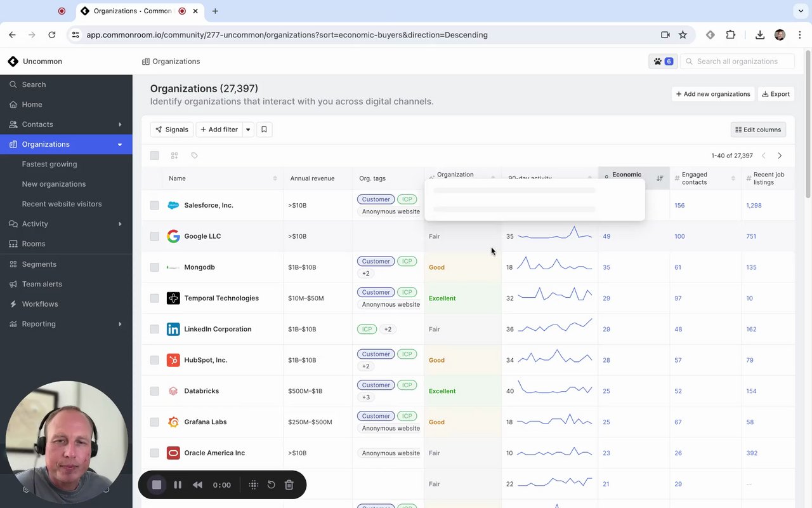
Task: Expand the Reporting sidebar submenu arrow
Action: [x=120, y=324]
